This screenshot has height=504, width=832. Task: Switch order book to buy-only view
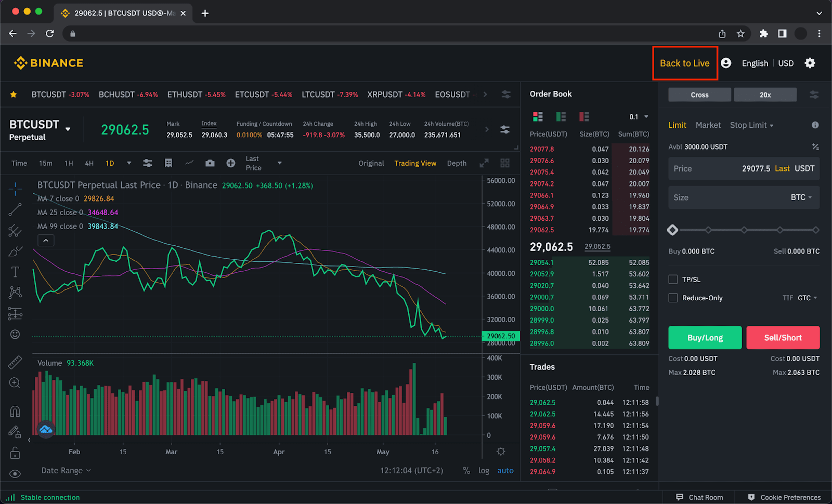(x=561, y=116)
